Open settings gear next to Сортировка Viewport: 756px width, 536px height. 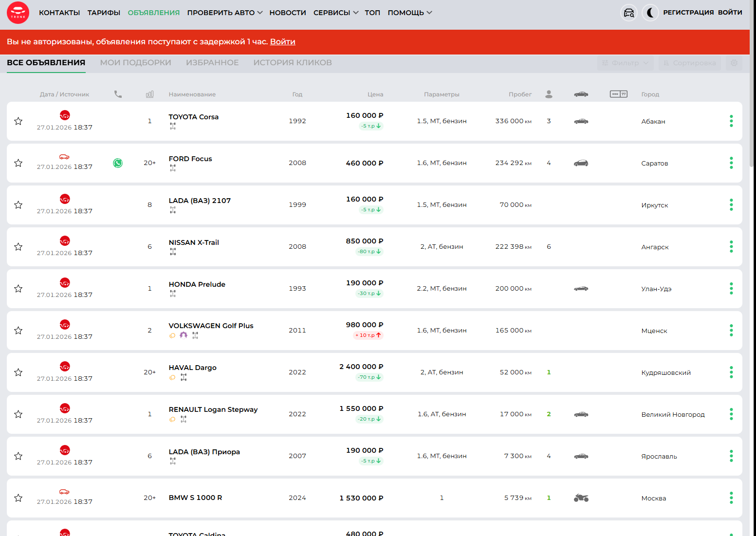734,63
